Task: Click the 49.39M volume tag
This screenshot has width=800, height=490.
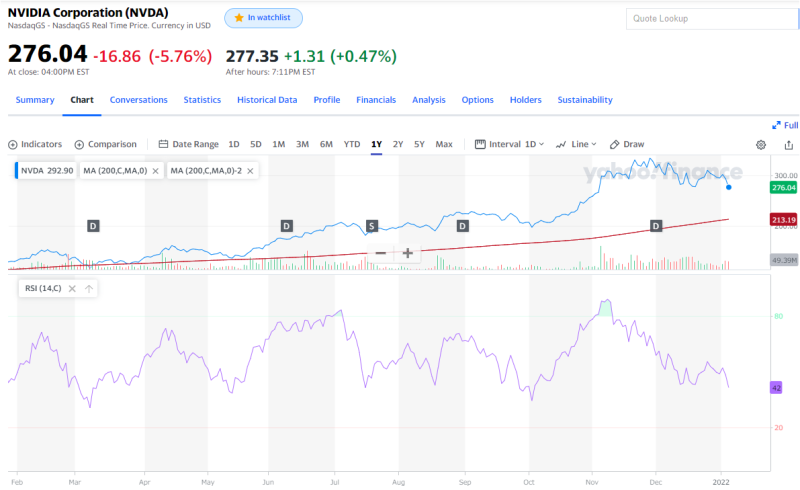Action: pyautogui.click(x=784, y=260)
